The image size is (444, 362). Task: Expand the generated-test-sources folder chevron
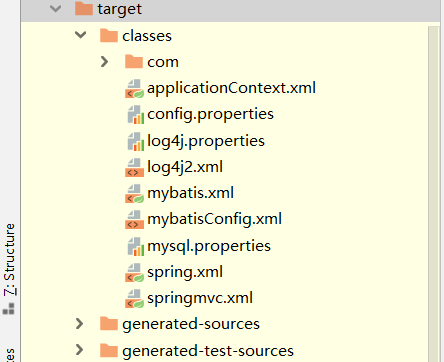pos(79,350)
